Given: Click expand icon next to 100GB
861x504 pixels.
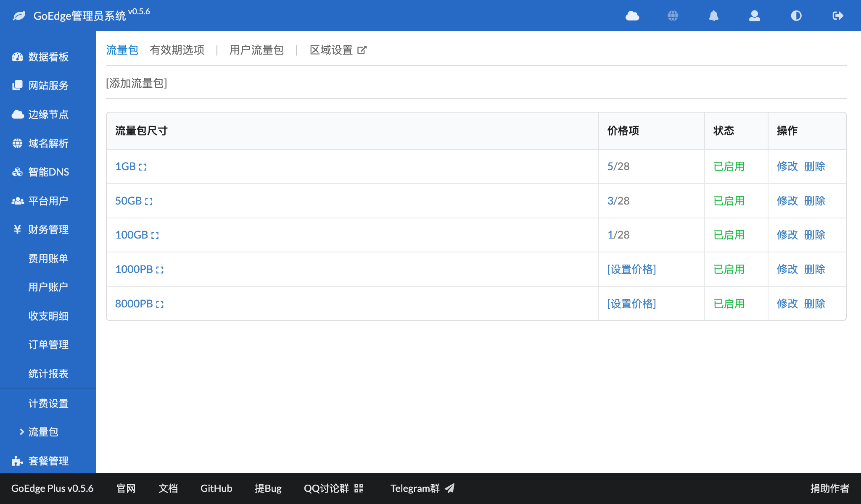Looking at the screenshot, I should click(x=155, y=236).
